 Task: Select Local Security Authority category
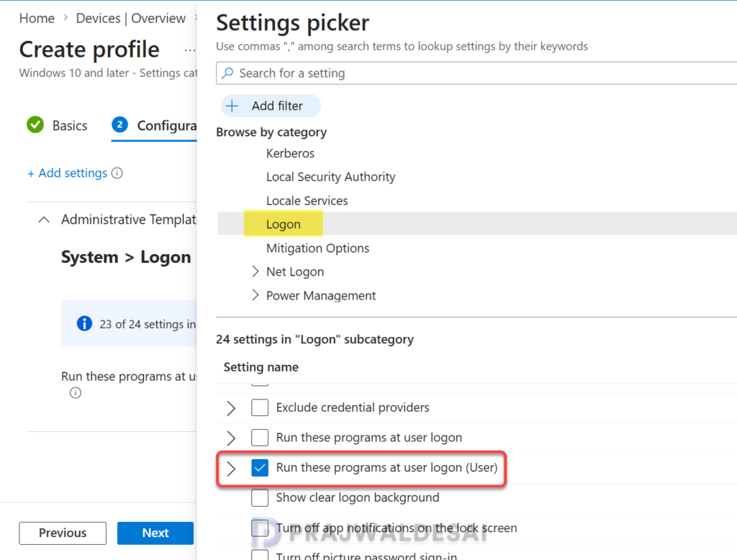pyautogui.click(x=330, y=177)
